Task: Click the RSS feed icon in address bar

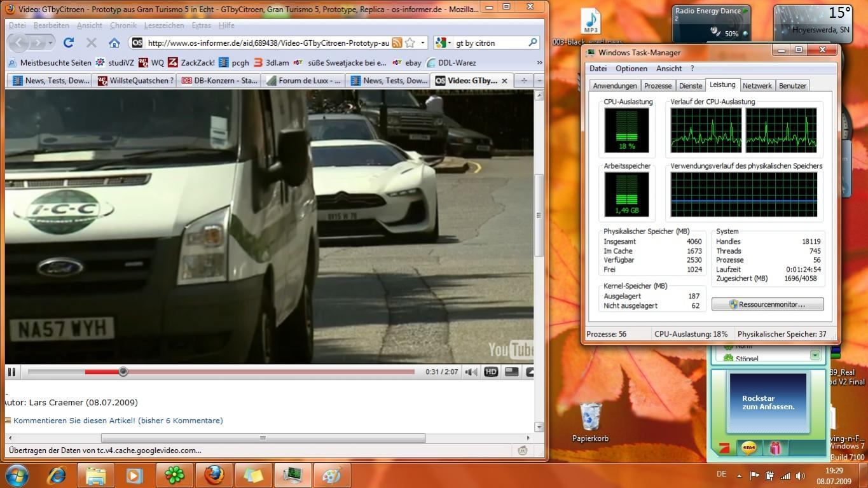Action: pyautogui.click(x=397, y=43)
